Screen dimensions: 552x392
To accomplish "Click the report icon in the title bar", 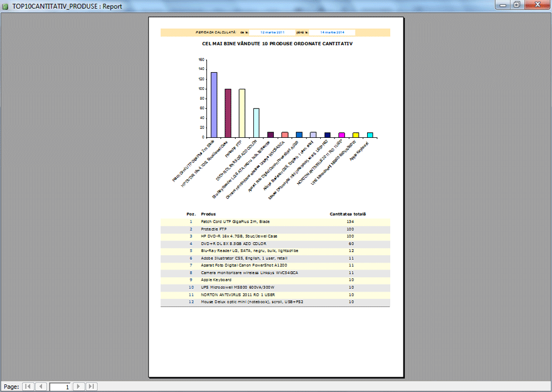I will (x=6, y=6).
